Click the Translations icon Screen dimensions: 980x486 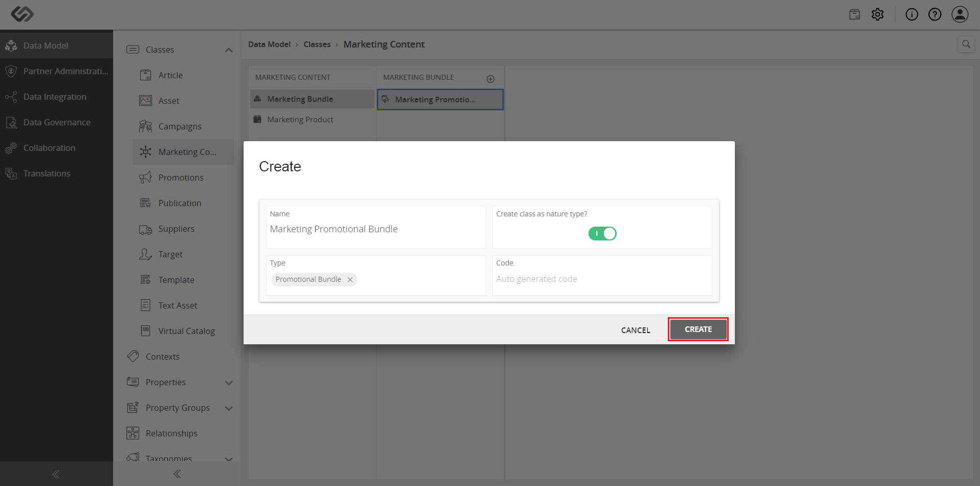pos(11,173)
